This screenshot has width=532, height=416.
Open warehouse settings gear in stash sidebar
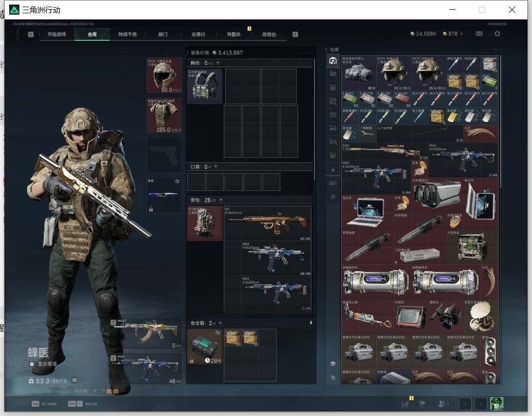[x=333, y=197]
